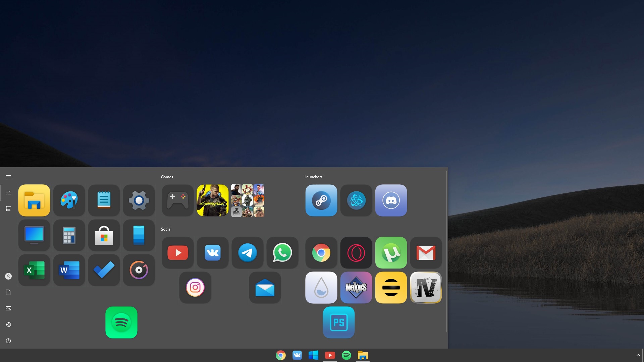Open the File Explorer tile
Viewport: 644px width, 362px height.
coord(34,200)
